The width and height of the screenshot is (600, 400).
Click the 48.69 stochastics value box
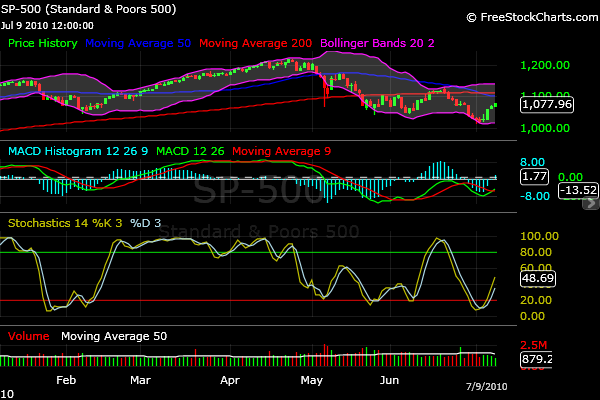tap(538, 278)
